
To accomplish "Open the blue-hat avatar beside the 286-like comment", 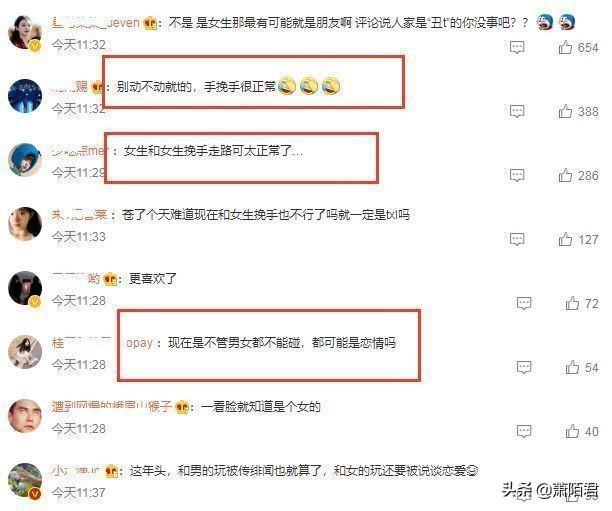I will tap(25, 160).
